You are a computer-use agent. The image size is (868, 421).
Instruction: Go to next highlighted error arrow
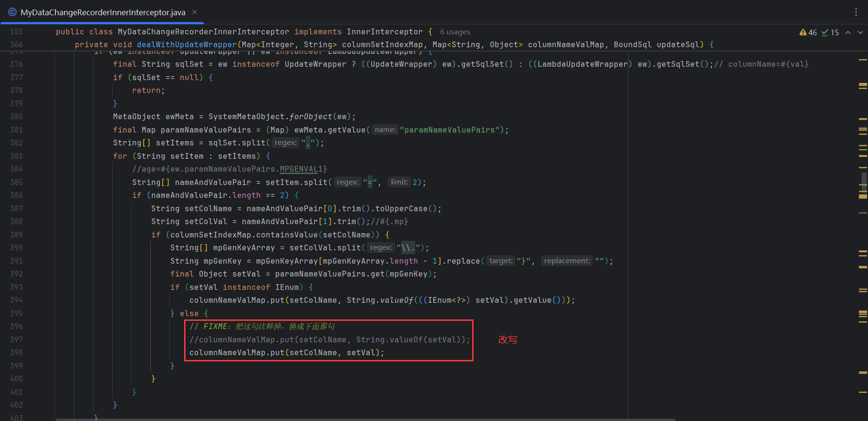pyautogui.click(x=860, y=32)
